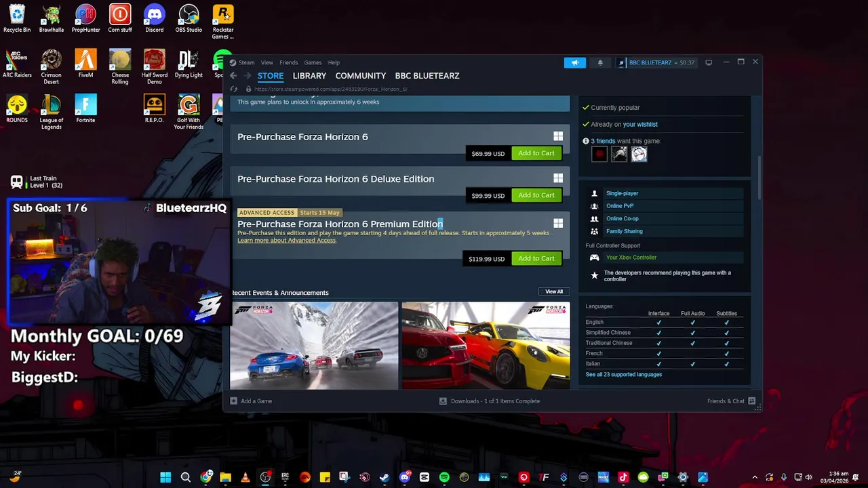Open Rockstar Games desktop shortcut
This screenshot has height=488, width=868.
[223, 22]
